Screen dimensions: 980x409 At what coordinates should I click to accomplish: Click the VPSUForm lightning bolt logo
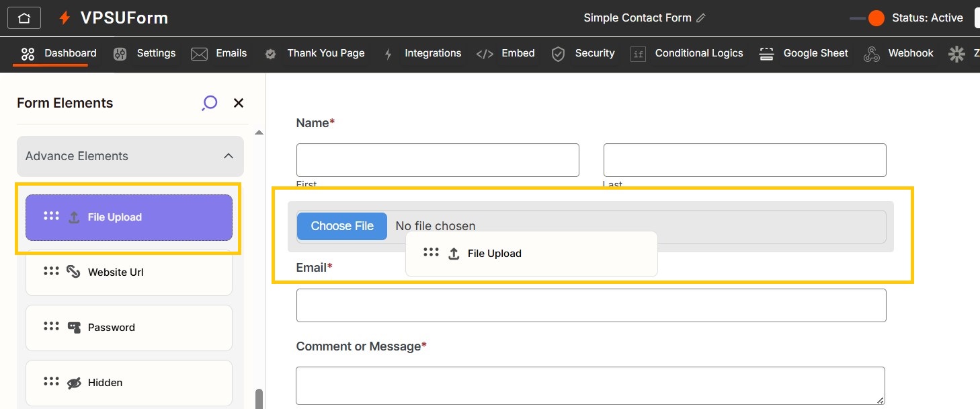coord(65,17)
